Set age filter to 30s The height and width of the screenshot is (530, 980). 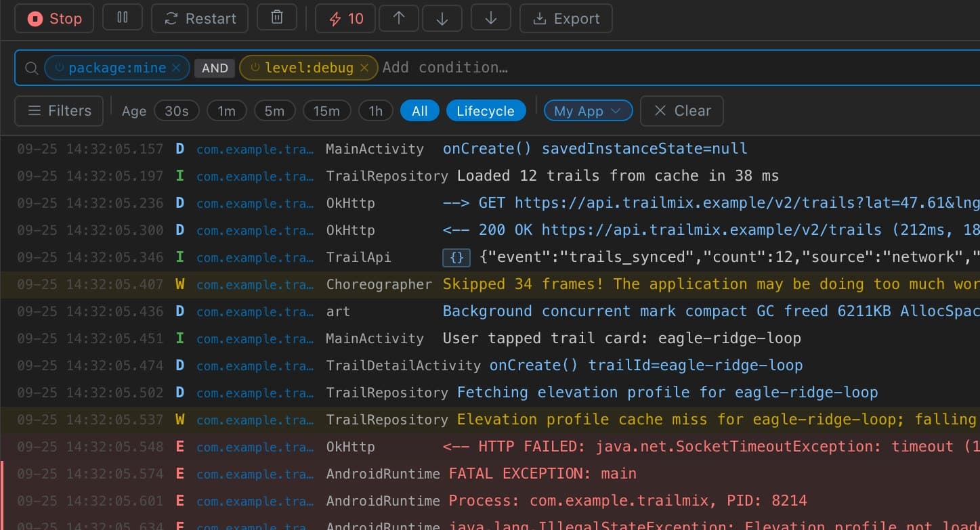click(177, 111)
